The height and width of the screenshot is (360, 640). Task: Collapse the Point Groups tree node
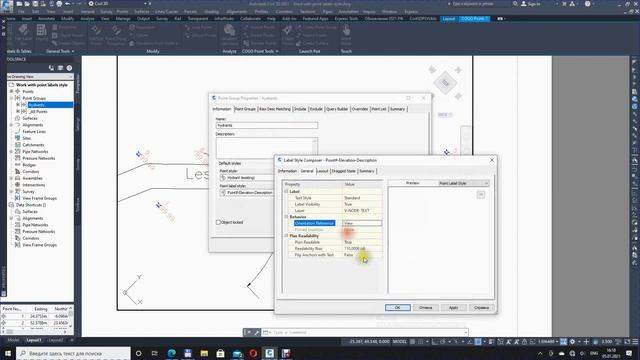pos(11,98)
